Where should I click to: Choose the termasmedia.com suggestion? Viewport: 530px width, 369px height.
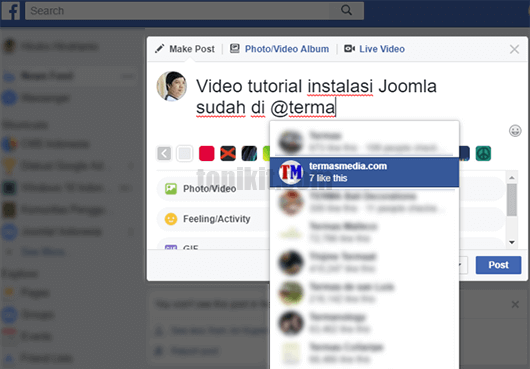point(364,172)
